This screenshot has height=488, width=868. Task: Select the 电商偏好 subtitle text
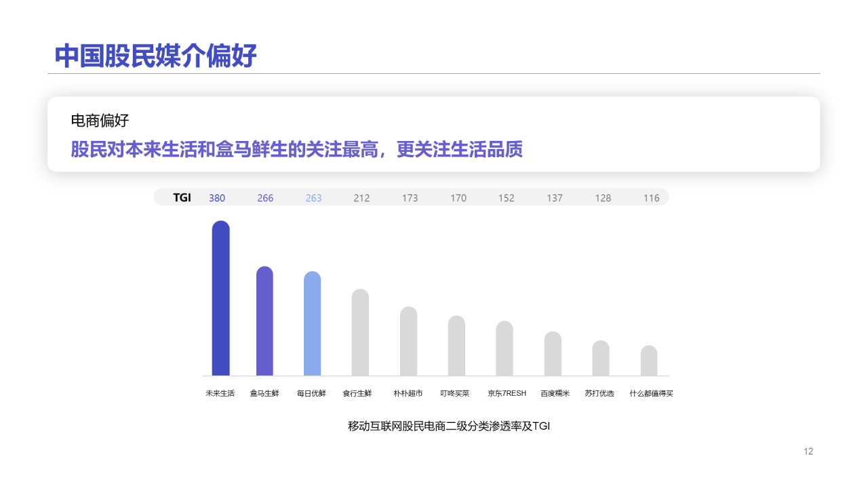pos(100,121)
